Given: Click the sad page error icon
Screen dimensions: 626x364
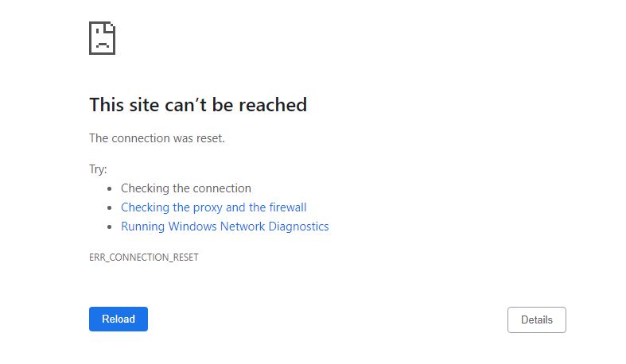Looking at the screenshot, I should point(102,38).
